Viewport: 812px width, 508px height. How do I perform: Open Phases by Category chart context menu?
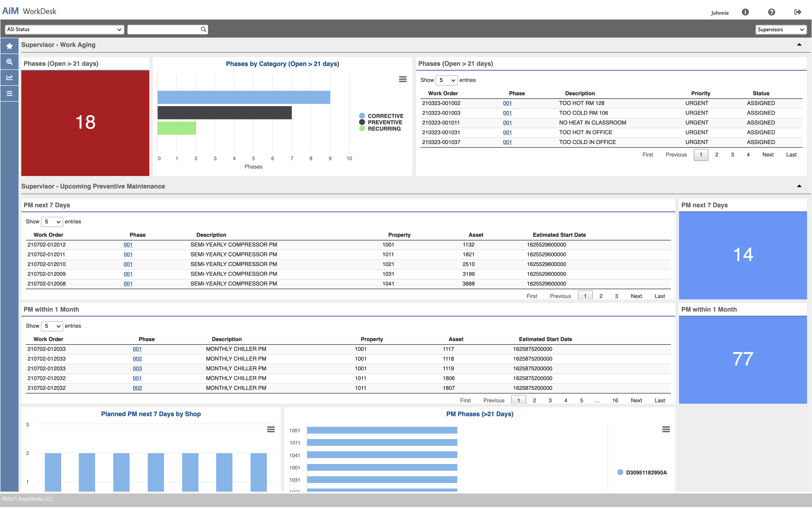coord(403,79)
